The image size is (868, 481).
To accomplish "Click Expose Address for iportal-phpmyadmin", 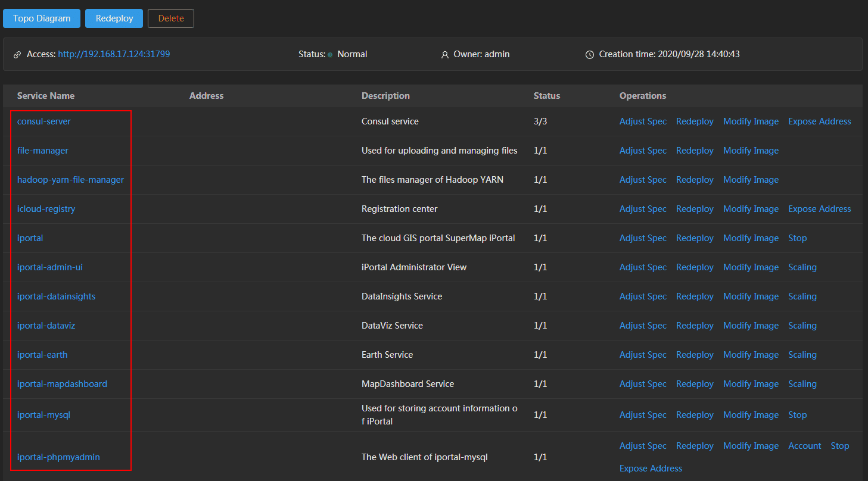I will pos(651,468).
